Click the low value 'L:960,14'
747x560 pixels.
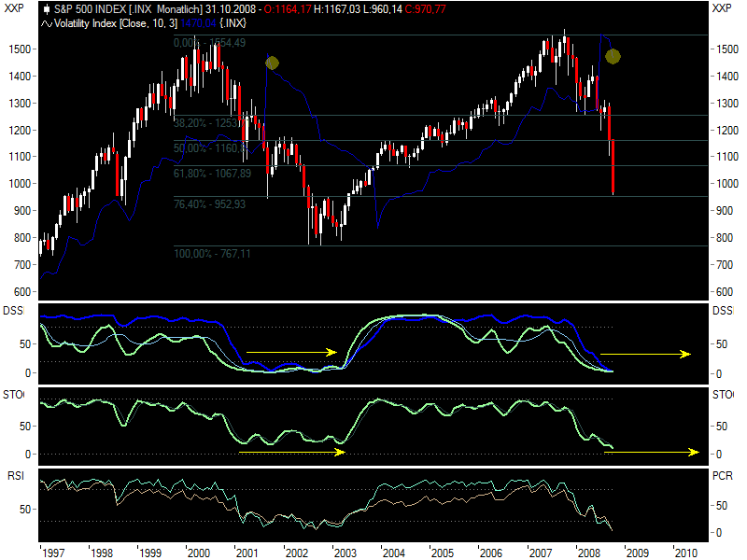click(383, 9)
